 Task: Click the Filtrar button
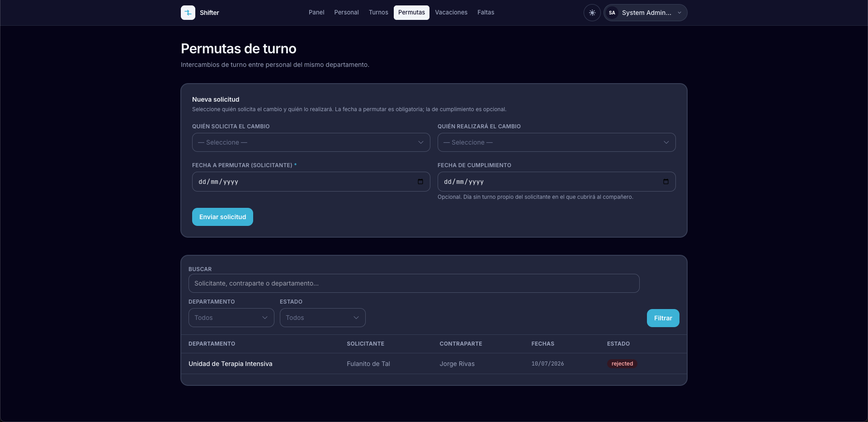tap(663, 318)
